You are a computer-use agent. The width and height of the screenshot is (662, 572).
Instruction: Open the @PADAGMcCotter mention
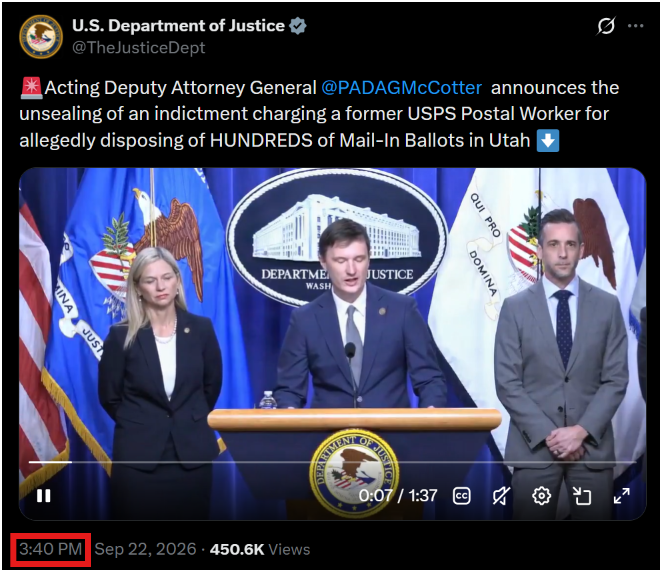tap(402, 88)
